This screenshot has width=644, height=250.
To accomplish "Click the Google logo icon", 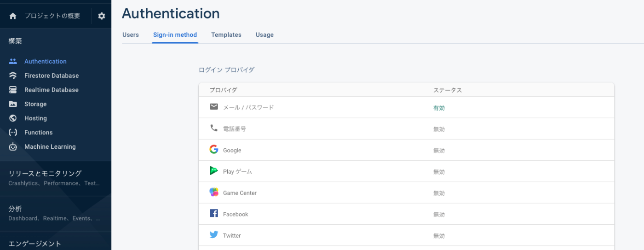I will pos(214,150).
